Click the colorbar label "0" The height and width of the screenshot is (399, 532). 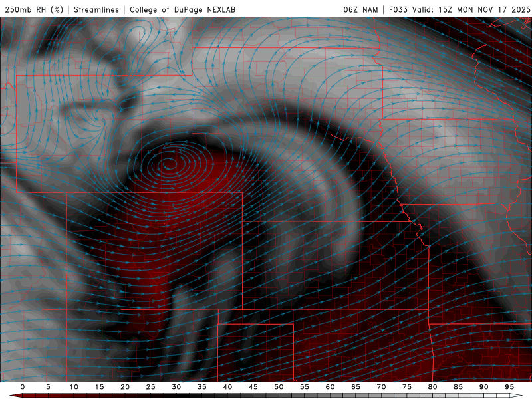point(23,387)
